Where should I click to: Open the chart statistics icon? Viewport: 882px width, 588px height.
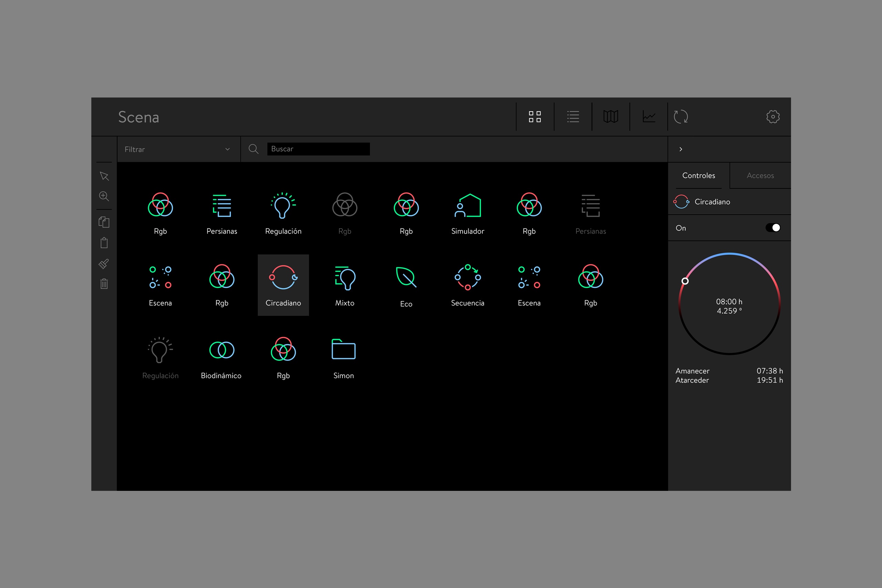(649, 117)
